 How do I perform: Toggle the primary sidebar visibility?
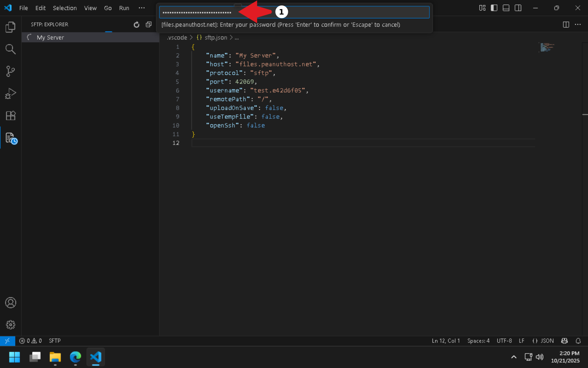click(x=494, y=7)
